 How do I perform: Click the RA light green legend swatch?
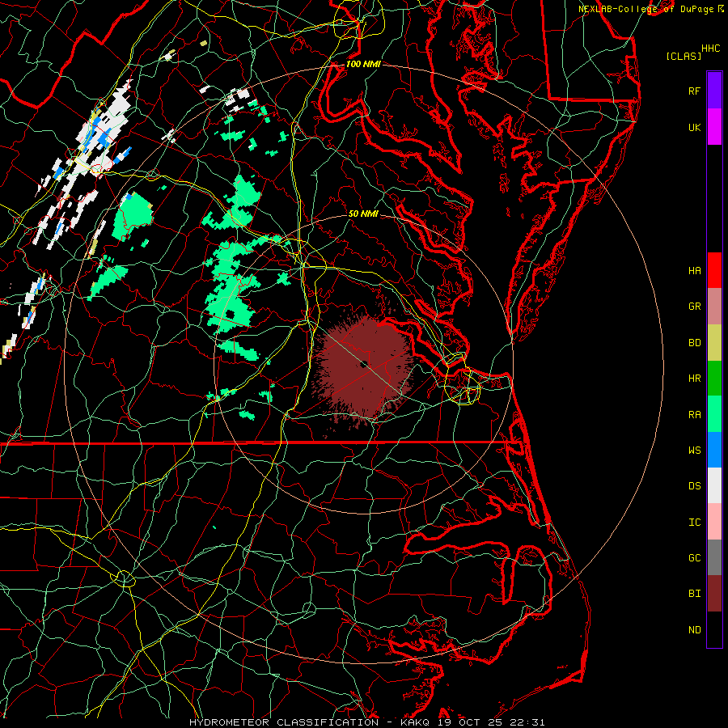pos(714,414)
